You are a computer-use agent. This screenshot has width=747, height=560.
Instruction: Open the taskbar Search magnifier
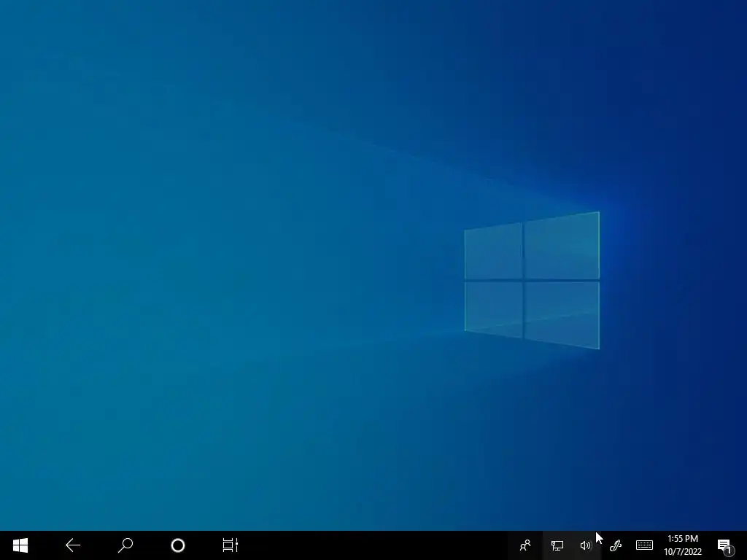click(125, 545)
